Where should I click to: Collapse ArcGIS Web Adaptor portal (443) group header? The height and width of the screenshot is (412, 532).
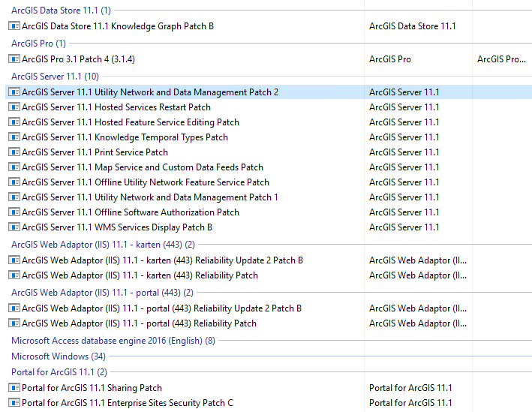pyautogui.click(x=102, y=292)
